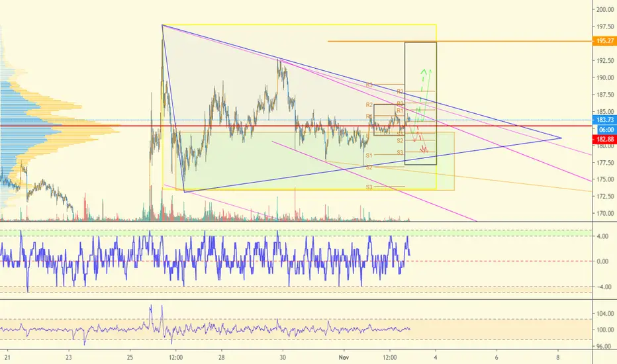Click the 200.00 price axis value
This screenshot has height=364, width=617.
click(x=605, y=9)
